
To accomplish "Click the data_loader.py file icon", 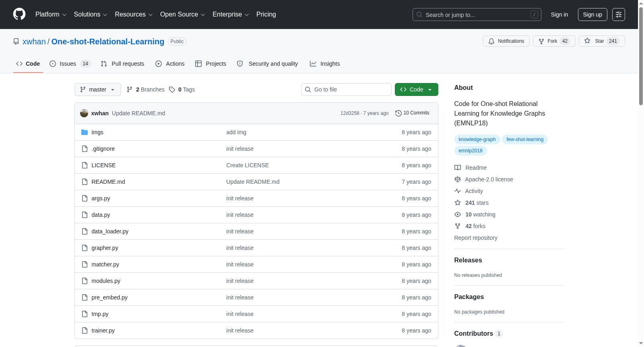I will pos(85,231).
